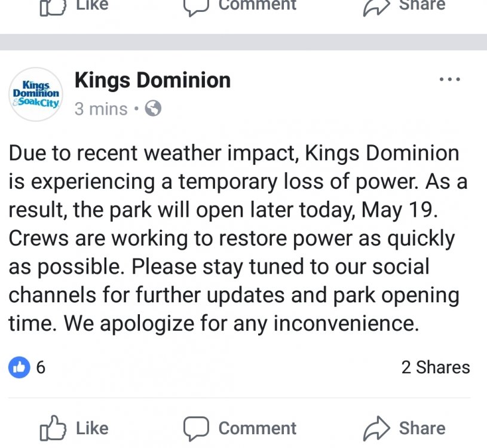
Task: Click the globe public-audience icon
Action: click(x=154, y=109)
